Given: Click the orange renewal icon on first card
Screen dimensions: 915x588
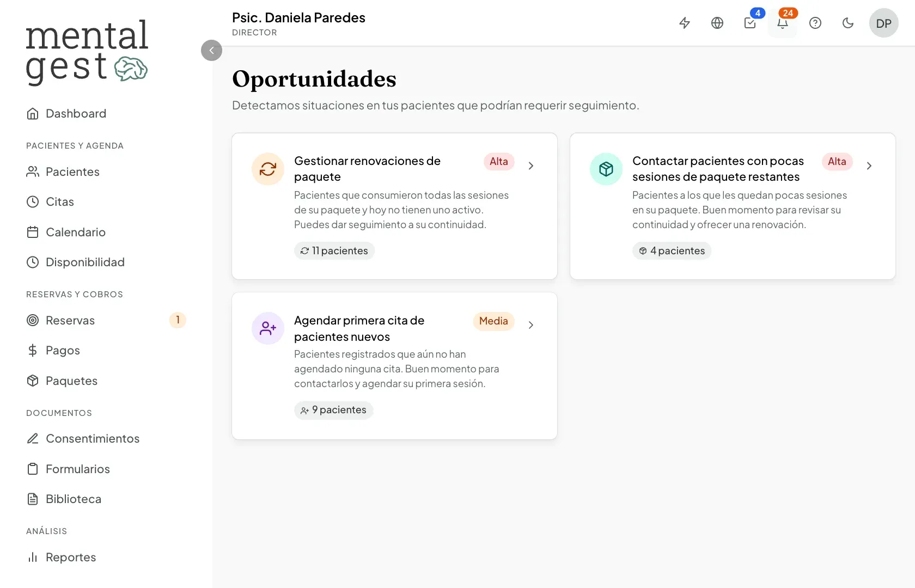Looking at the screenshot, I should coord(268,169).
